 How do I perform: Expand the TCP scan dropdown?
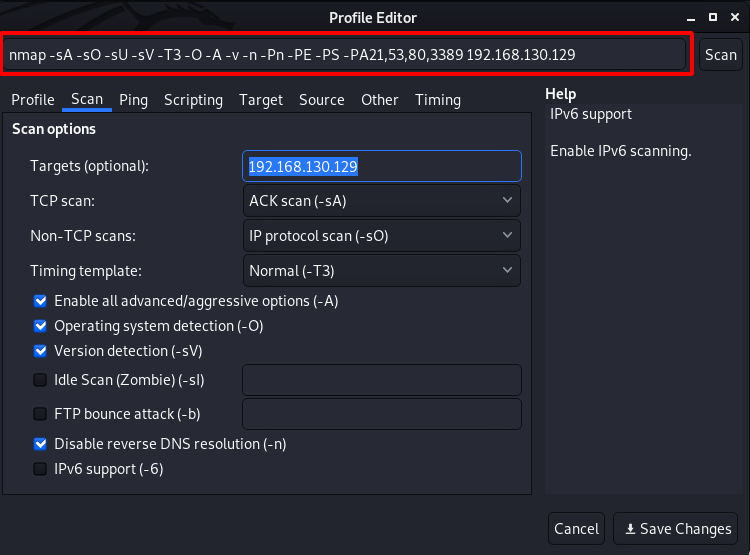pos(382,201)
